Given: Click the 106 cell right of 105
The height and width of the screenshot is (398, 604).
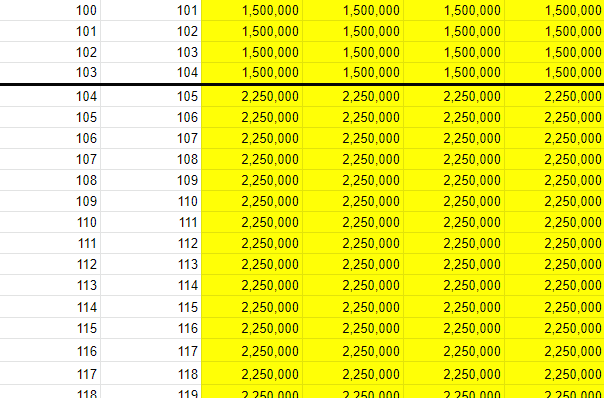Looking at the screenshot, I should tap(151, 117).
